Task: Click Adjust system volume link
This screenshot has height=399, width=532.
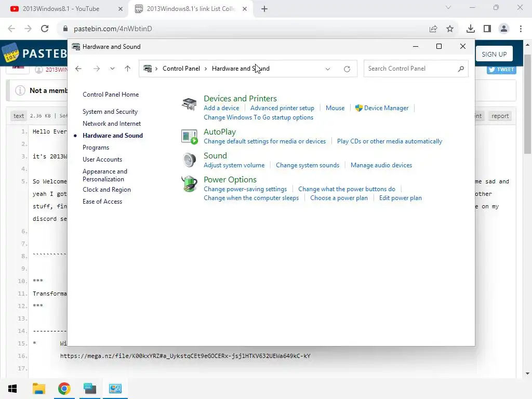Action: [x=234, y=165]
